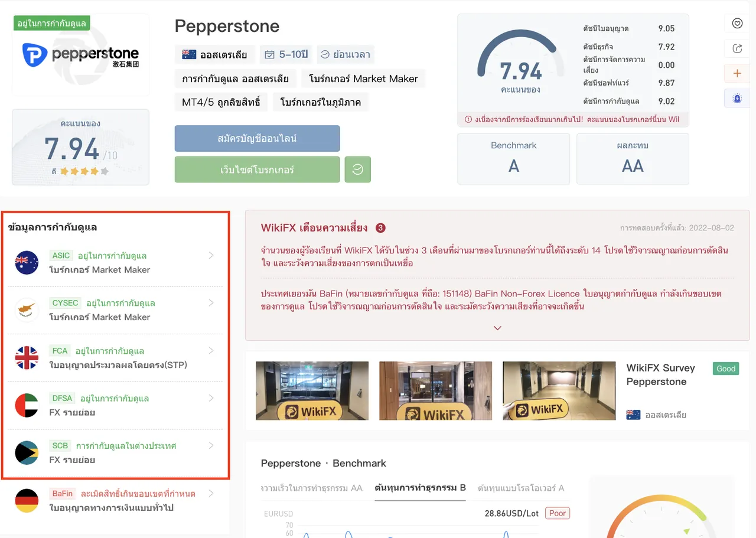Image resolution: width=756 pixels, height=538 pixels.
Task: Click the German flag beside BaFin
Action: pos(27,501)
